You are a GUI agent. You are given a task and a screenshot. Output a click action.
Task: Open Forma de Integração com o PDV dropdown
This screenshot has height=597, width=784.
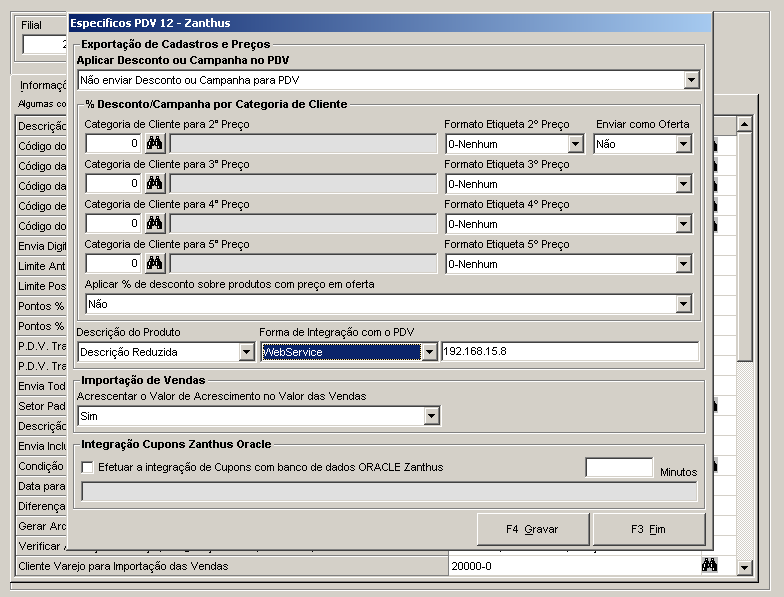tap(429, 352)
